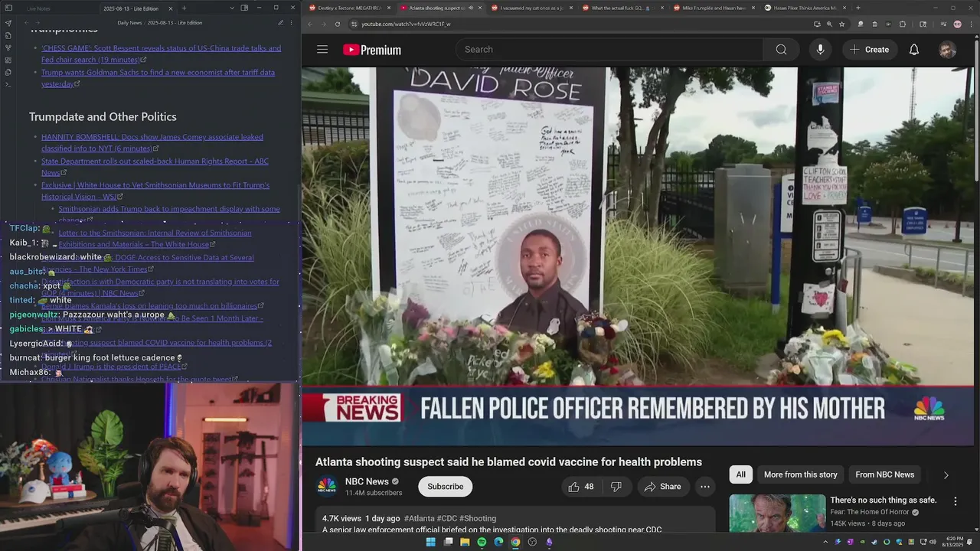Open the YouTube account avatar menu
This screenshot has width=980, height=551.
coord(947,50)
